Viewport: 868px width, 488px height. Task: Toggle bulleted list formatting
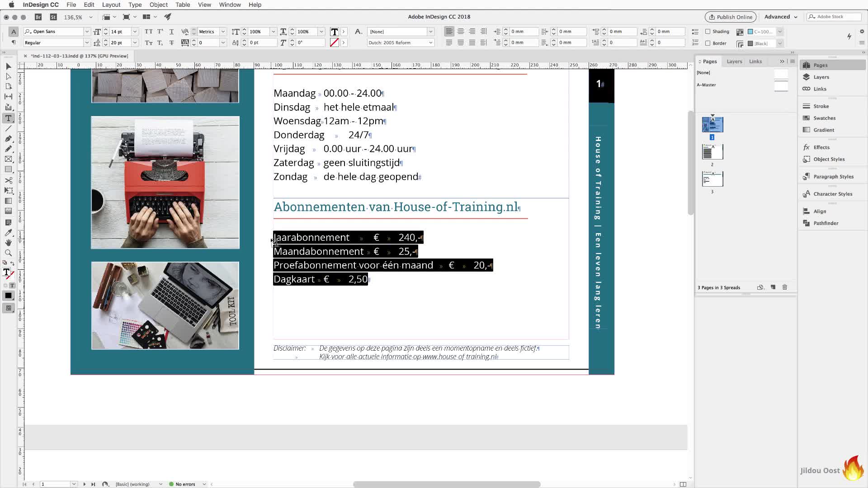[x=695, y=32]
